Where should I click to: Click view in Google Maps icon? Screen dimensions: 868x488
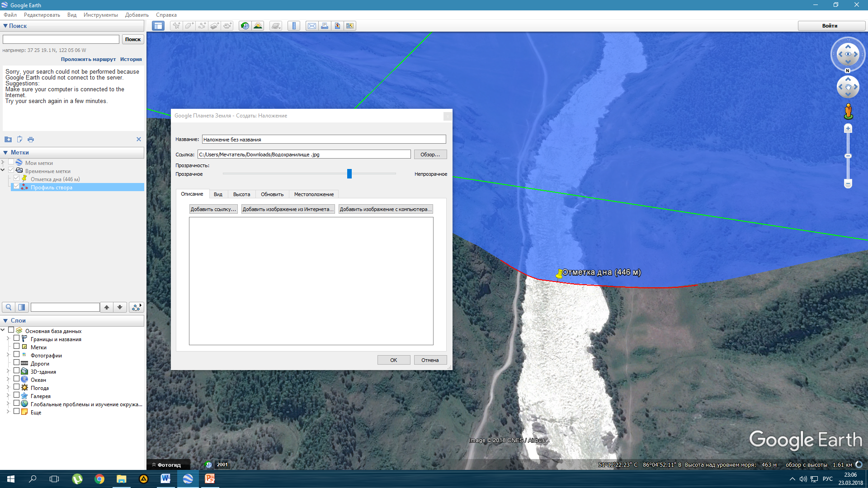(350, 26)
